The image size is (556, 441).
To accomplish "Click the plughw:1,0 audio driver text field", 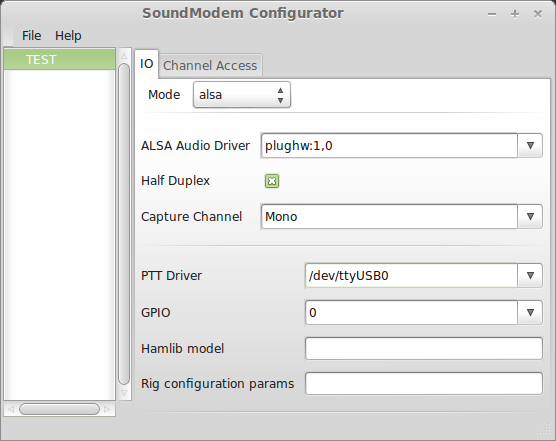I will pos(389,145).
